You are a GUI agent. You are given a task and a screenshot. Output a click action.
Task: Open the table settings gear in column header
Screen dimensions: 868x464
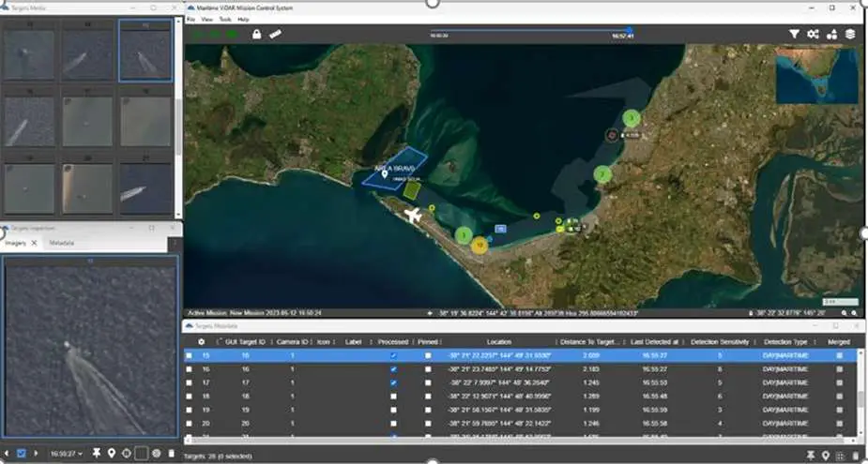(201, 342)
